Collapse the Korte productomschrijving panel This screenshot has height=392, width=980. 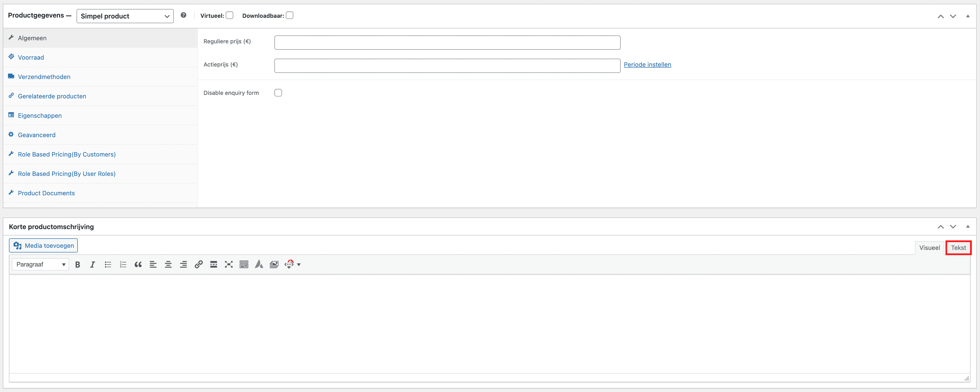[967, 226]
